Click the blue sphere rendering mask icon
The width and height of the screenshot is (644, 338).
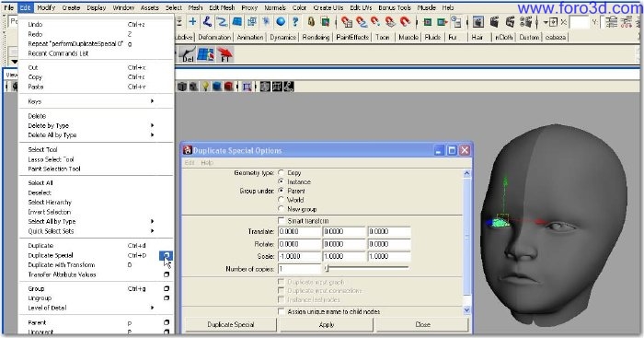coord(281,21)
